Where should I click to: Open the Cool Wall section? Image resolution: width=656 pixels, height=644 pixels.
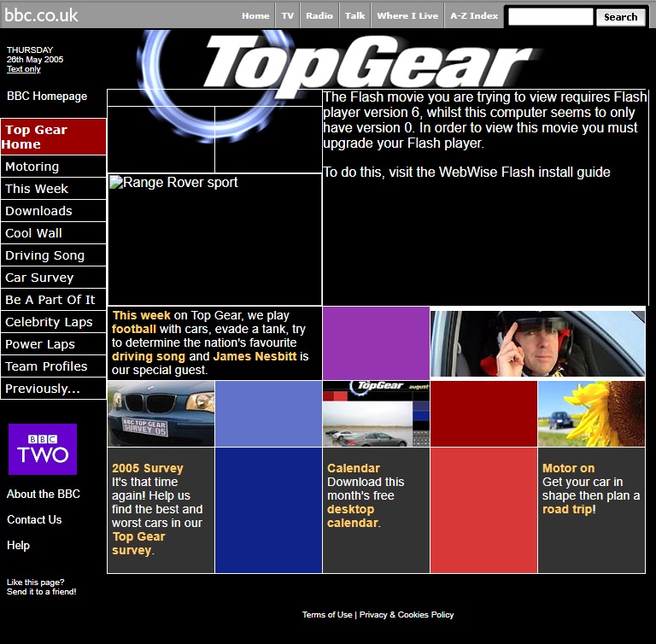pyautogui.click(x=53, y=233)
